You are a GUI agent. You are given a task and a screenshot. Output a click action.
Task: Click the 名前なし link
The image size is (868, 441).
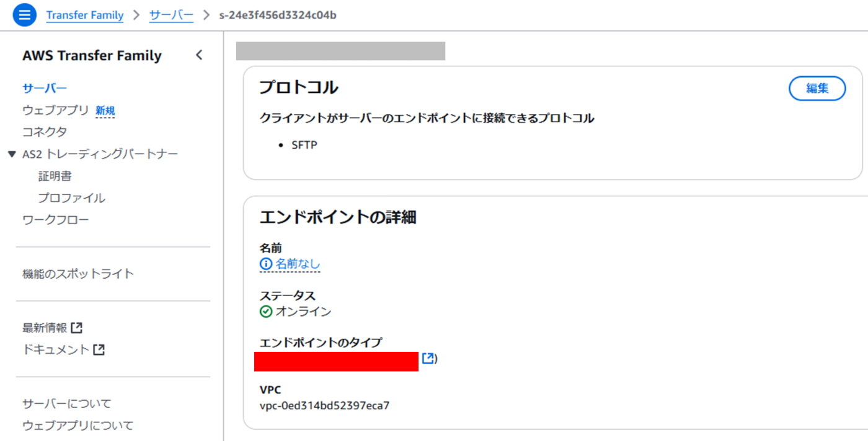click(298, 264)
